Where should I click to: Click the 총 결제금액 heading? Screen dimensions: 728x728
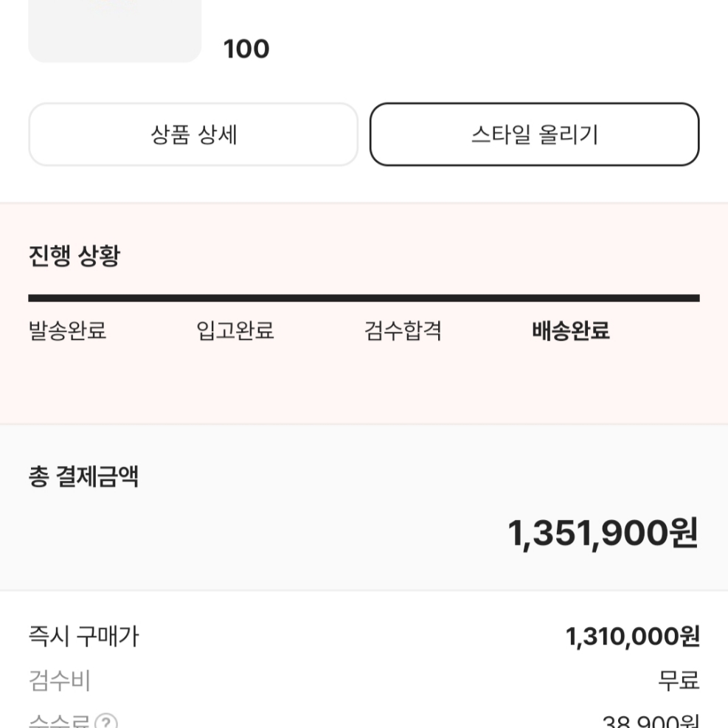pyautogui.click(x=83, y=476)
